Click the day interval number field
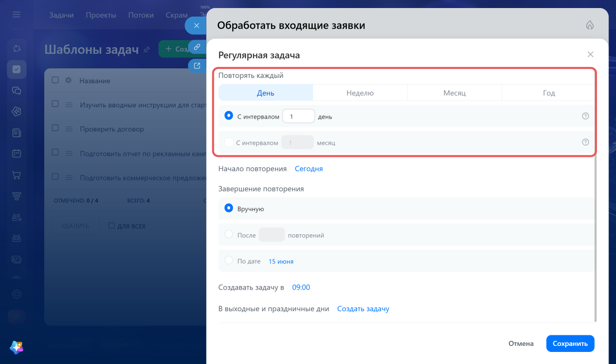The width and height of the screenshot is (616, 364). click(299, 116)
